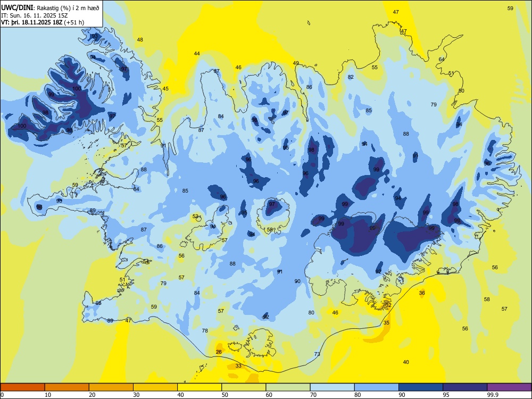Select the dark blue 90–95 legend swatch
This screenshot has width=532, height=399.
(x=421, y=387)
